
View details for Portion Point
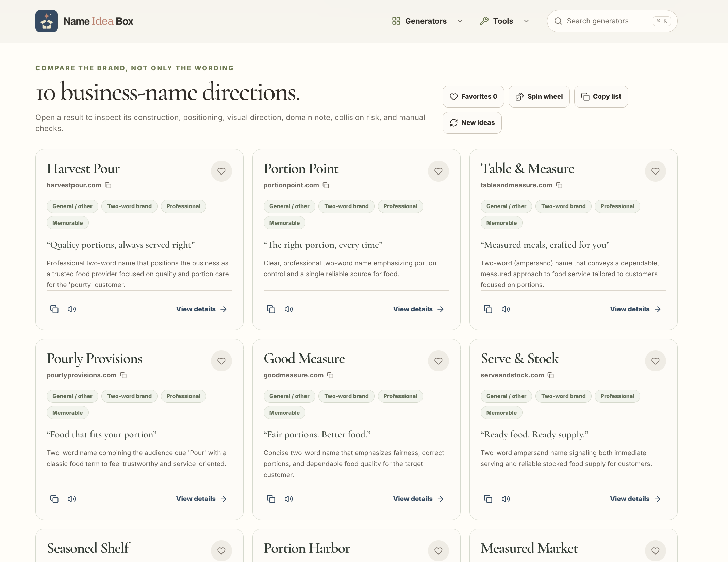pyautogui.click(x=418, y=309)
